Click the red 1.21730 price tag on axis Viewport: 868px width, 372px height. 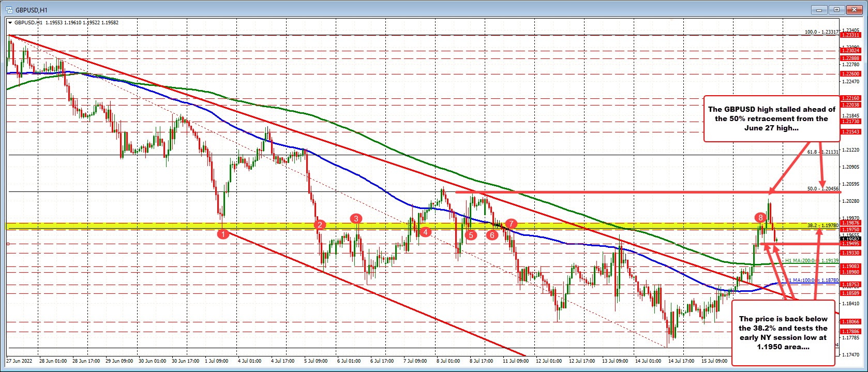[x=850, y=121]
